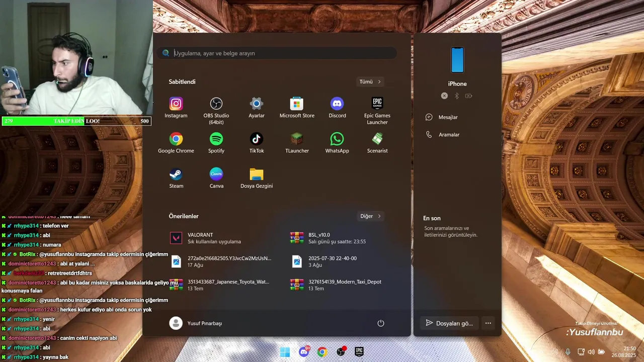Open Discord from the taskbar
The height and width of the screenshot is (362, 644).
tap(304, 352)
